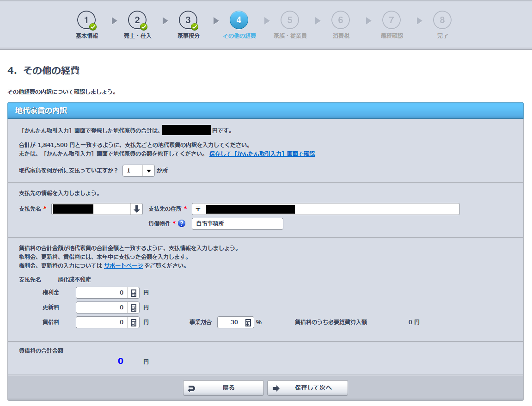
Task: Open the calculator icon beside the 更新料 field
Action: click(135, 307)
